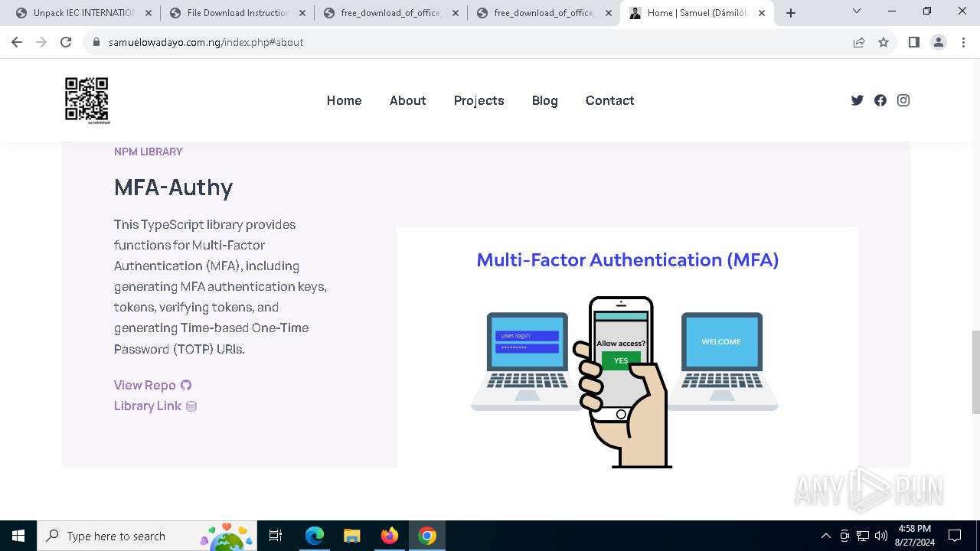This screenshot has width=980, height=551.
Task: Open the taskbar clock and date
Action: point(914,536)
